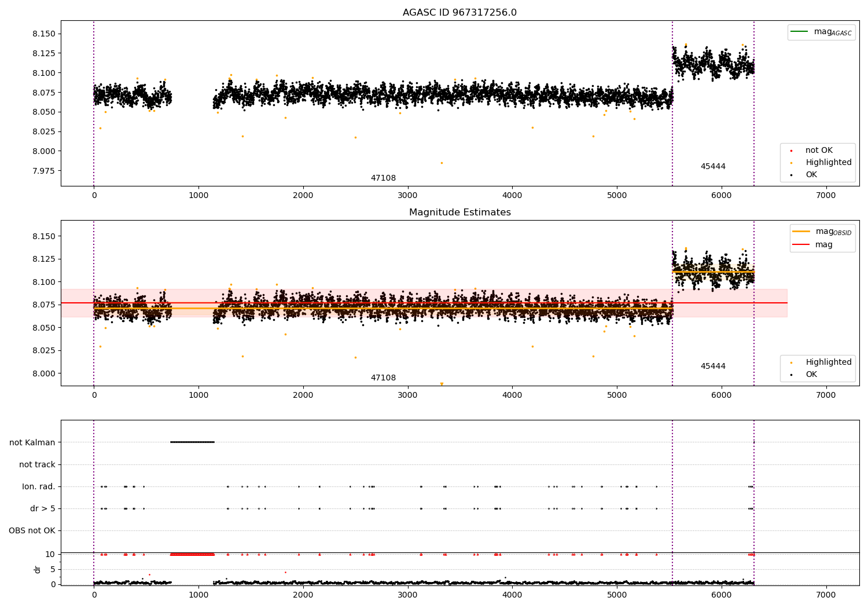Click the "Magnitude Estimates" plot title
This screenshot has height=608, width=868.
459,213
